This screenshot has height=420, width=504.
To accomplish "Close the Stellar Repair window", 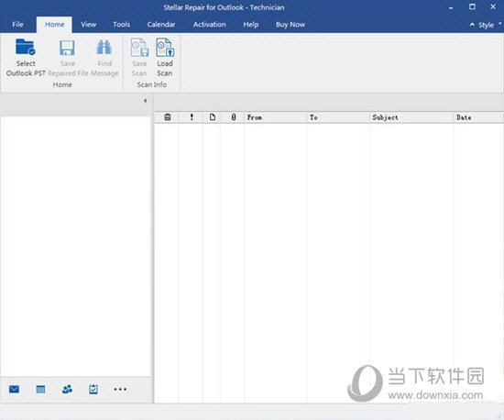I will coord(493,6).
